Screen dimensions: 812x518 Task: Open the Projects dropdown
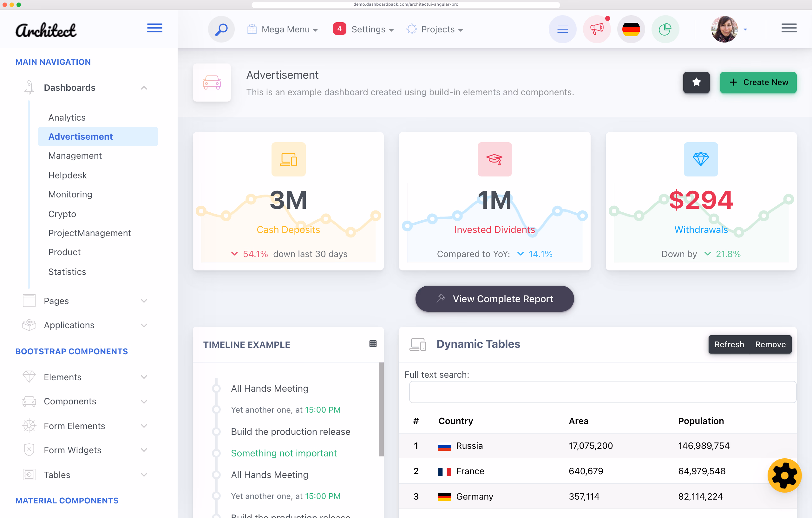point(435,29)
